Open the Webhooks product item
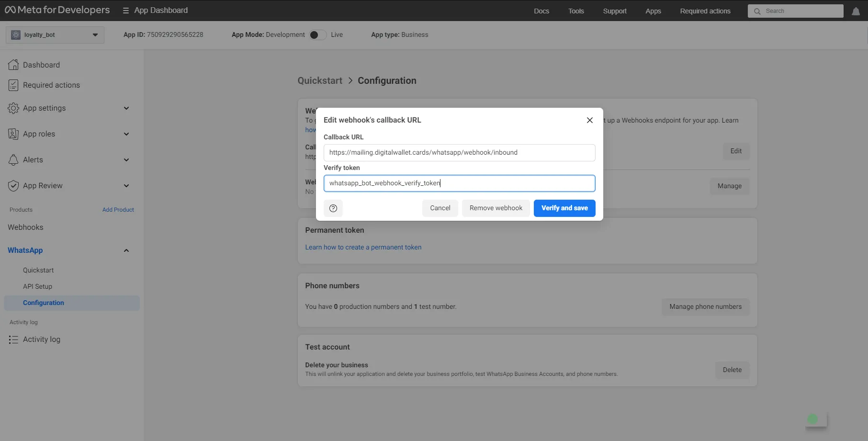 coord(25,227)
